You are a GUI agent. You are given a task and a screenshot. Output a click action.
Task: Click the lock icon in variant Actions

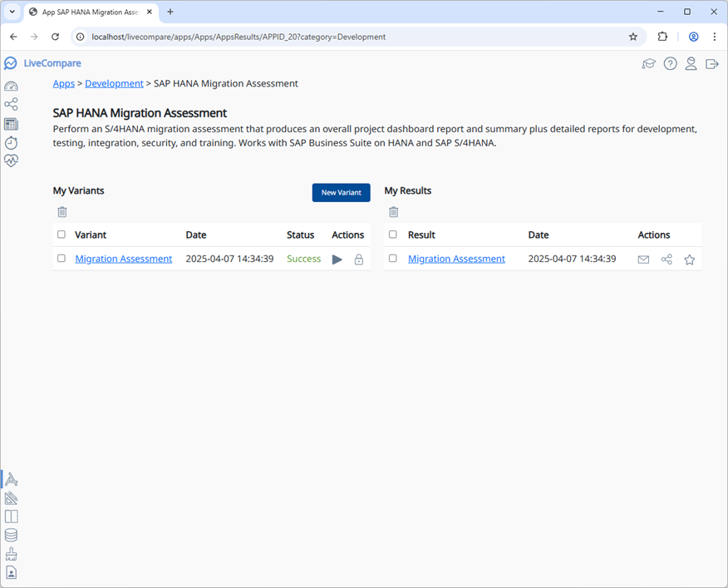(359, 259)
